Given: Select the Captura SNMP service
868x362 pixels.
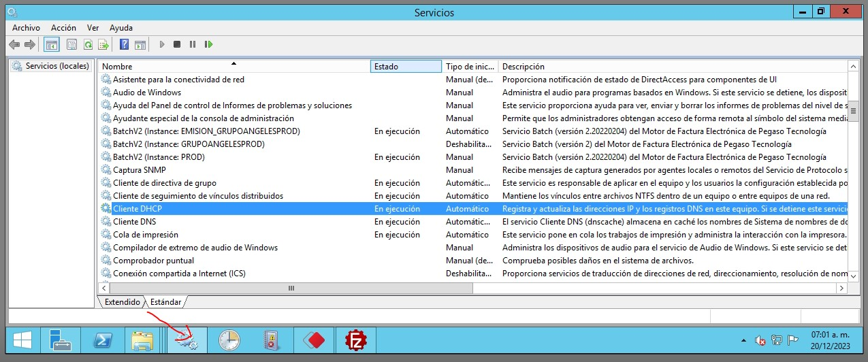Looking at the screenshot, I should pyautogui.click(x=139, y=170).
